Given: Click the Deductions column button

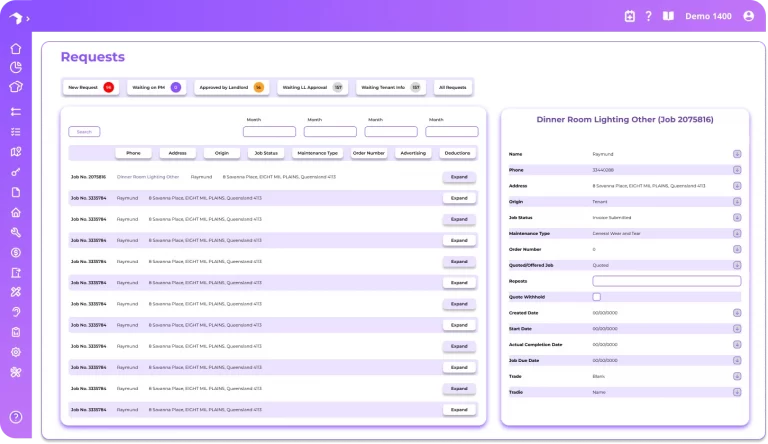Looking at the screenshot, I should coord(458,154).
